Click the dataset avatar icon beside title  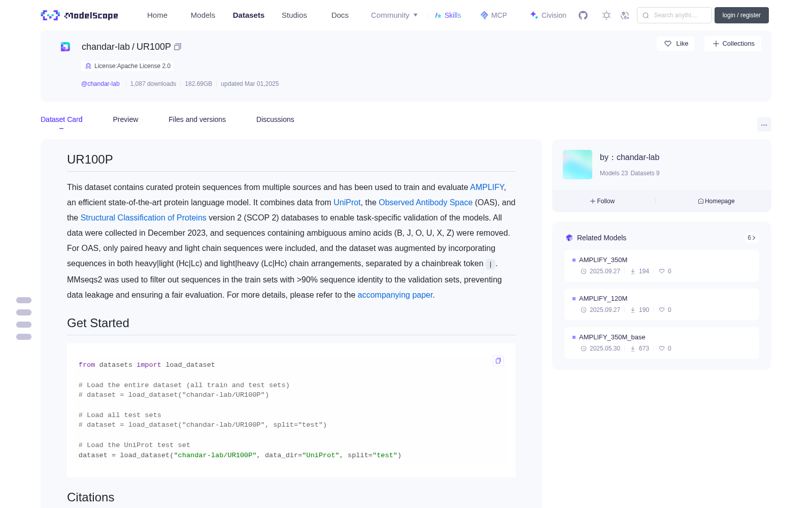tap(65, 47)
